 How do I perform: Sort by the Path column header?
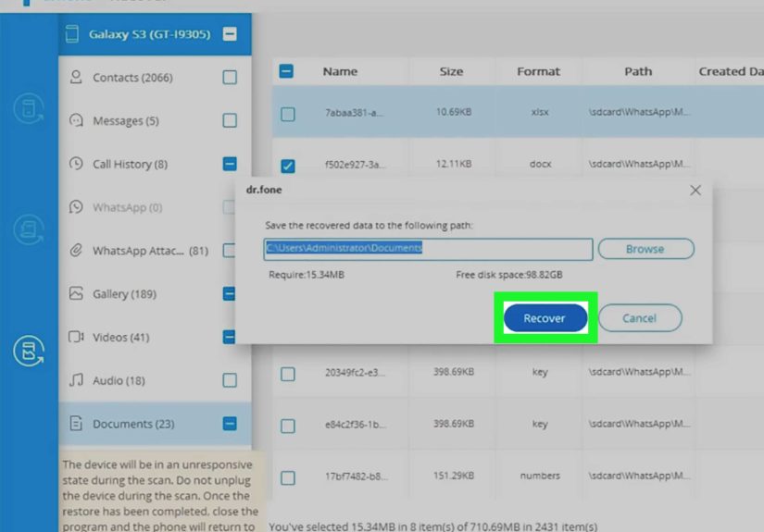coord(638,71)
